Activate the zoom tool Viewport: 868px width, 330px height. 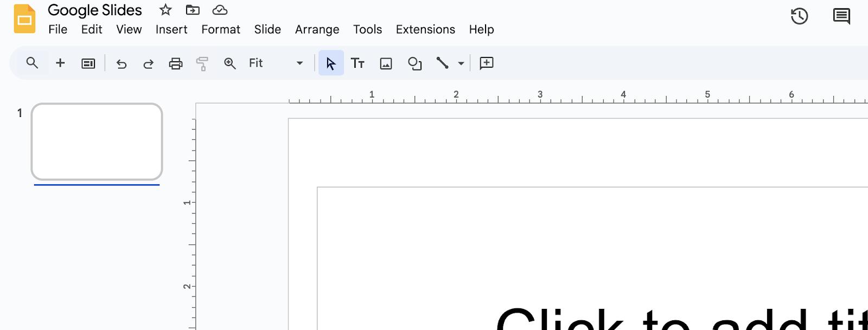(230, 63)
